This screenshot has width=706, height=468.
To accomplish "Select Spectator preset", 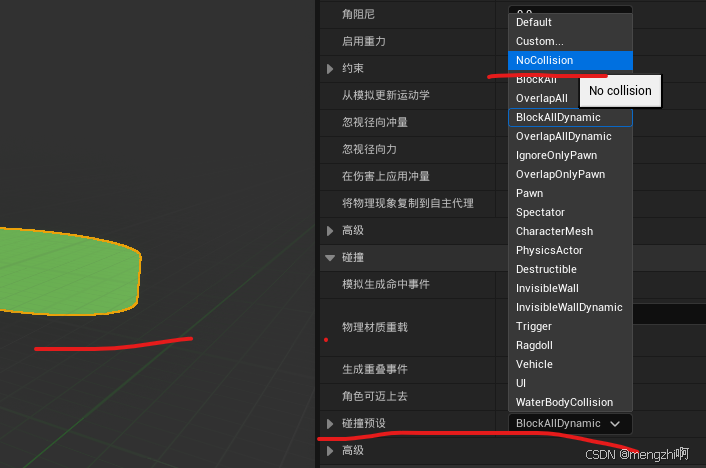I will (x=570, y=212).
